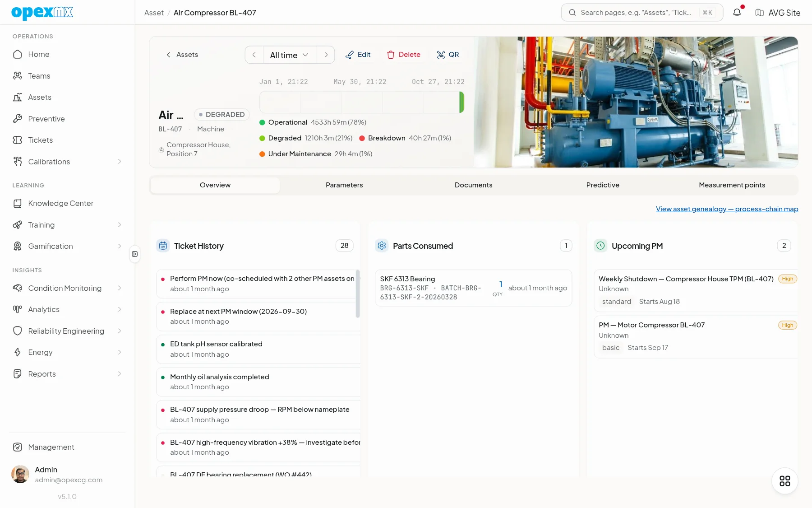Go to next time period arrow
812x508 pixels.
[x=326, y=55]
